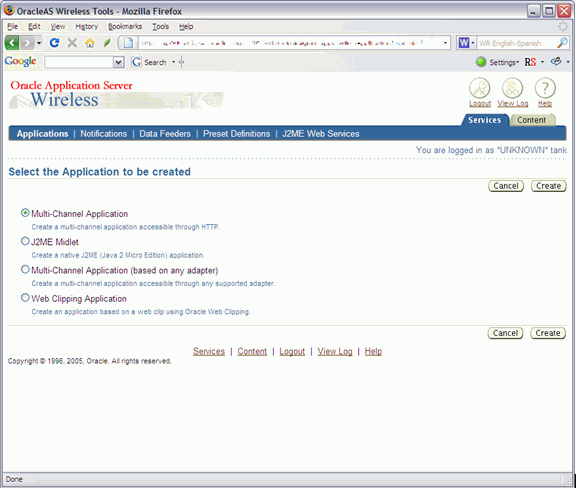Viewport: 576px width, 488px height.
Task: Open the Applications subtab
Action: (x=42, y=134)
